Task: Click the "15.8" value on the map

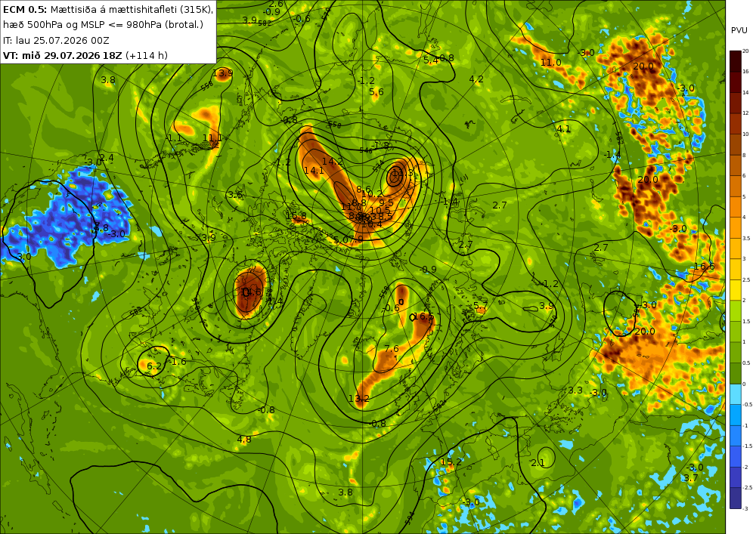Action: (296, 216)
